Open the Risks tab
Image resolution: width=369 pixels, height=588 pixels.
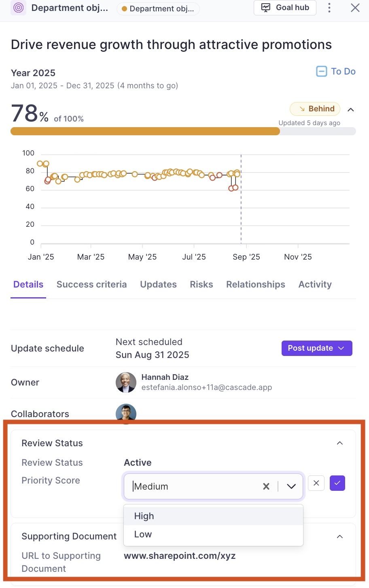(201, 284)
